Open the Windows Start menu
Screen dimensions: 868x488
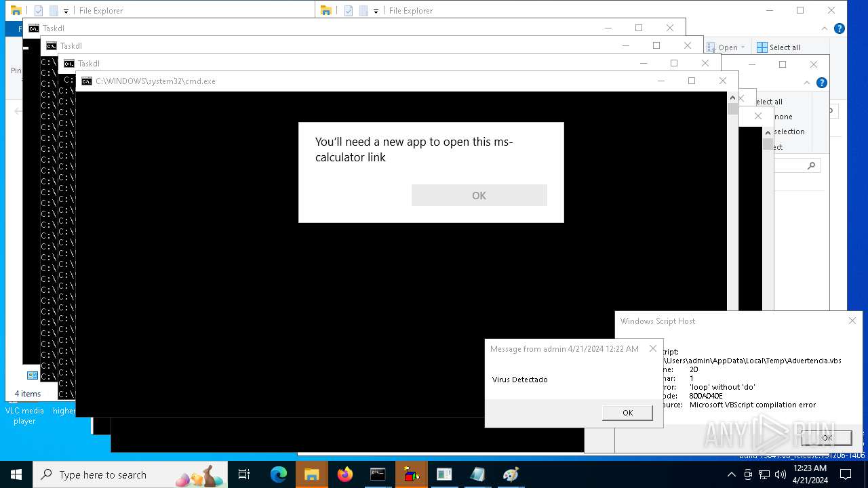(x=16, y=474)
